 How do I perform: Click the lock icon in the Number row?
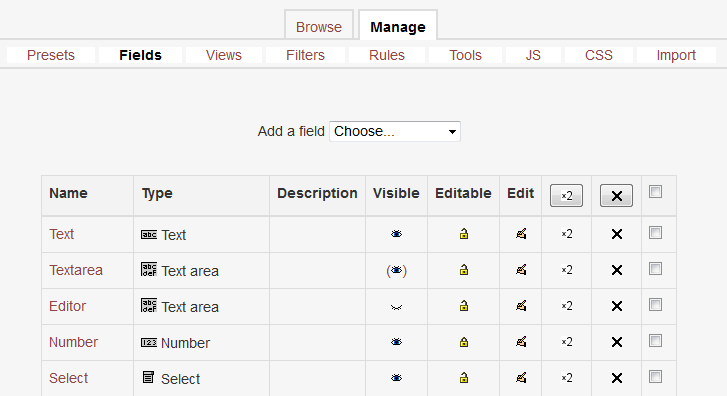(464, 342)
